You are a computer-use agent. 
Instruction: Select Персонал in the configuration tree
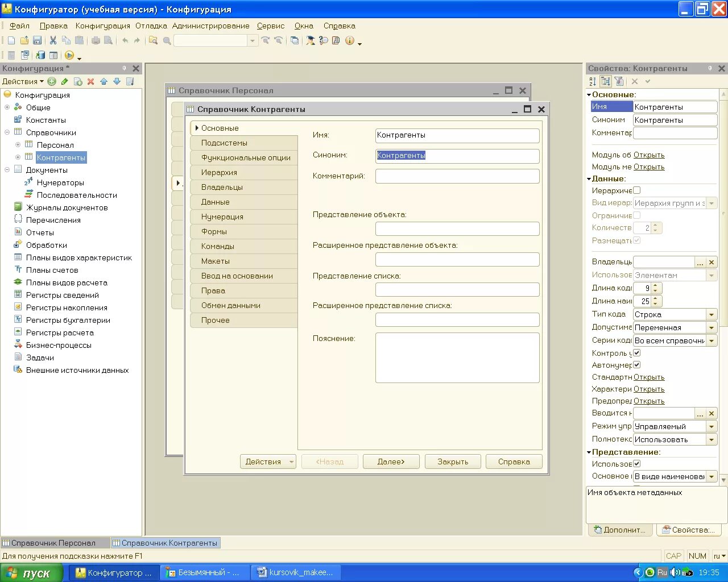tap(55, 145)
